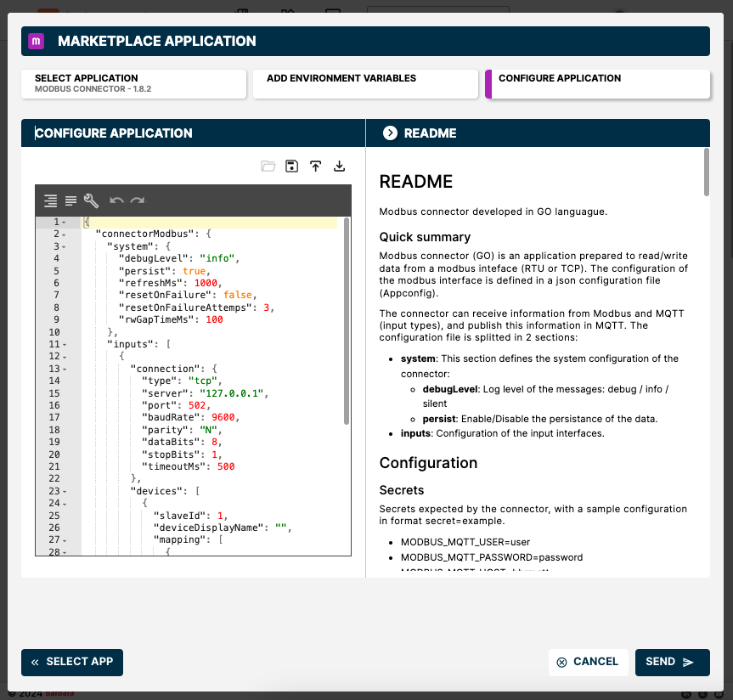
Task: Undo the last editor change
Action: [117, 201]
